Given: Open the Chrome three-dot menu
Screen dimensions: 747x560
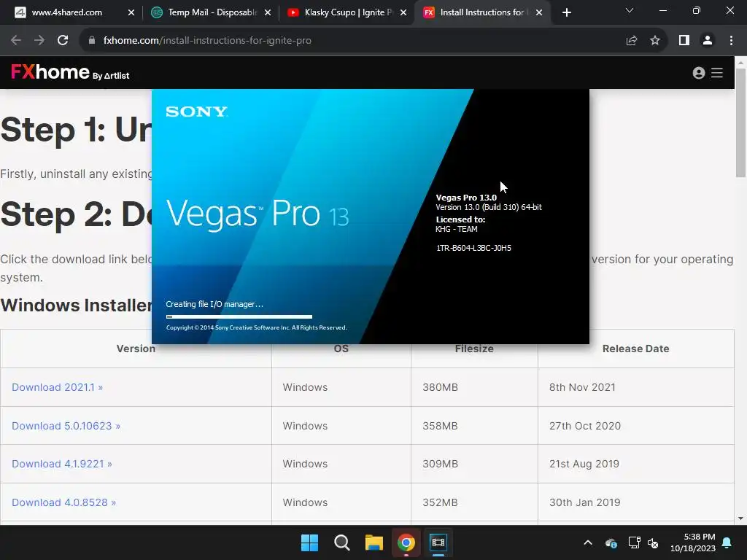Looking at the screenshot, I should (731, 41).
